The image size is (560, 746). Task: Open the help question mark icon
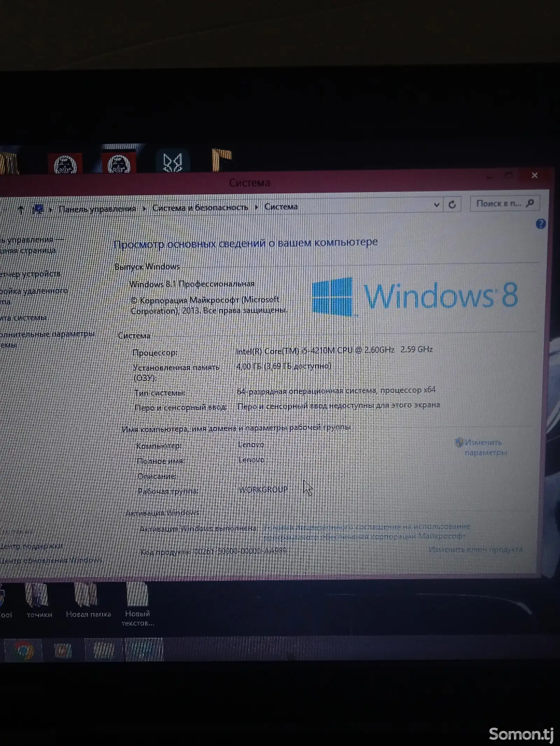pos(540,224)
